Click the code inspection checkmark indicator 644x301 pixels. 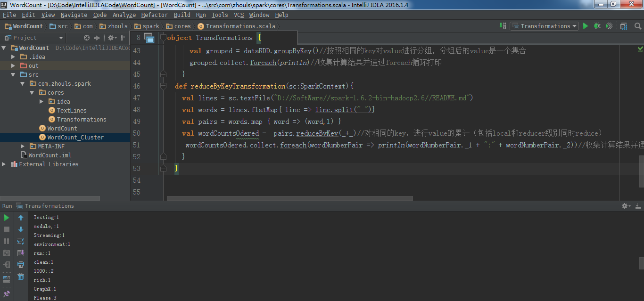coord(640,49)
